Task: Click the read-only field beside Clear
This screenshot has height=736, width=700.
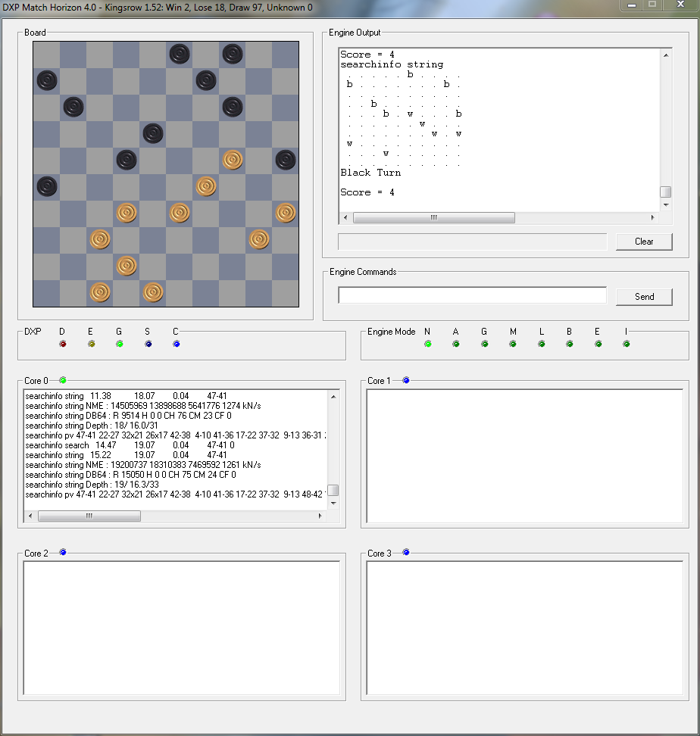Action: pyautogui.click(x=472, y=242)
